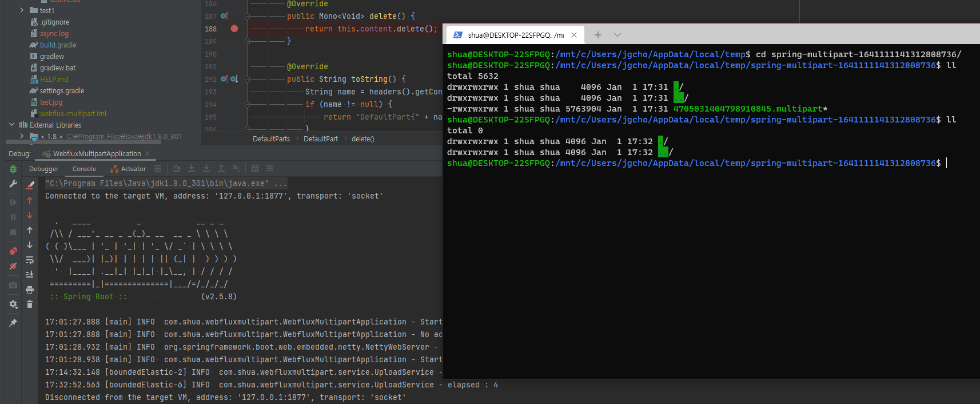Image resolution: width=980 pixels, height=404 pixels.
Task: Click the white down arrow in console toolbar
Action: coord(30,245)
